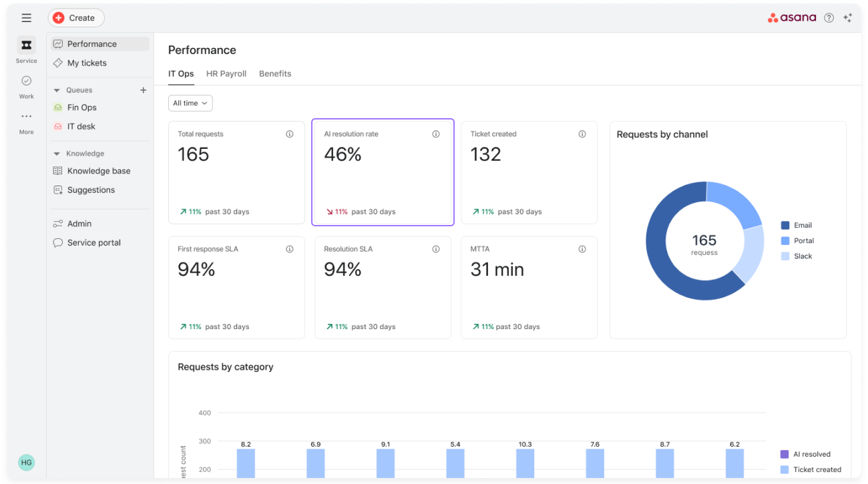Click info icon on AI resolution rate card

(436, 134)
